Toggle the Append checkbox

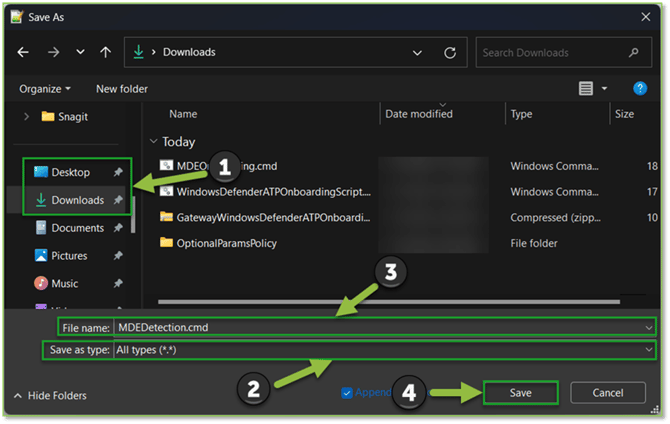coord(347,393)
